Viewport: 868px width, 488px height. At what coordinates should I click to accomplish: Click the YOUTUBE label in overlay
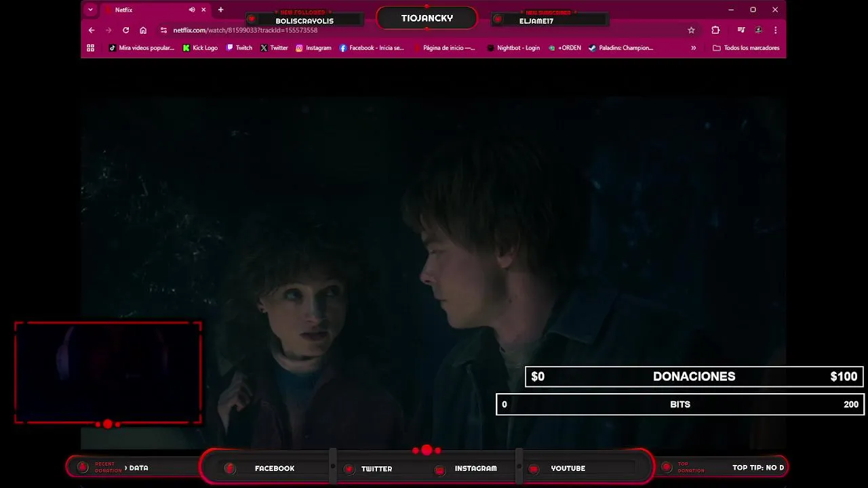tap(568, 468)
